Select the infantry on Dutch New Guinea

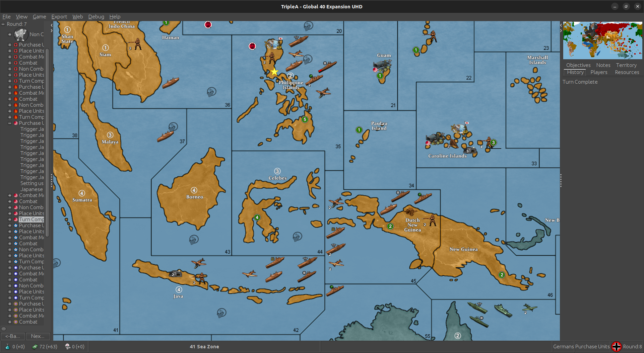click(x=432, y=220)
